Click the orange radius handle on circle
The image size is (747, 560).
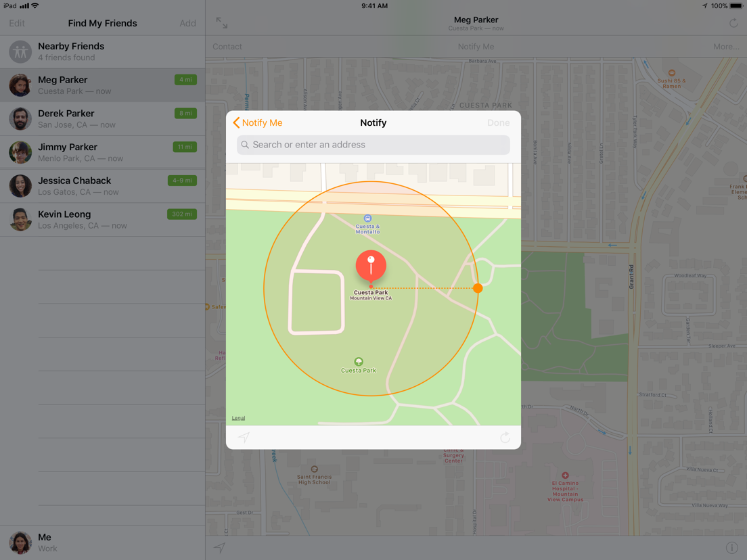[478, 287]
